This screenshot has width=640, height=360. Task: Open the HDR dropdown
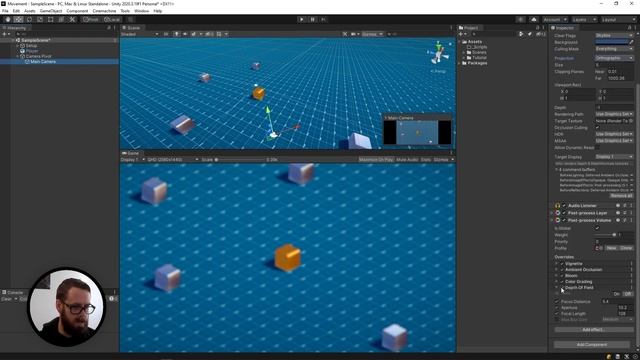[x=614, y=134]
